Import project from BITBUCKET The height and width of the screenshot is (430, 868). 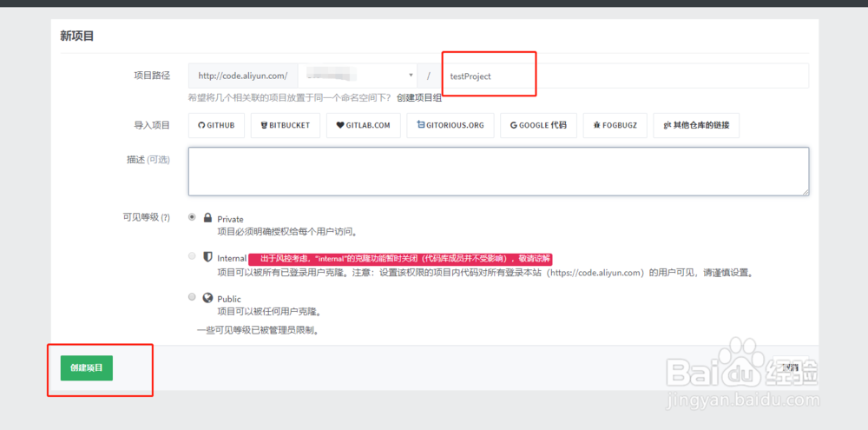(286, 125)
